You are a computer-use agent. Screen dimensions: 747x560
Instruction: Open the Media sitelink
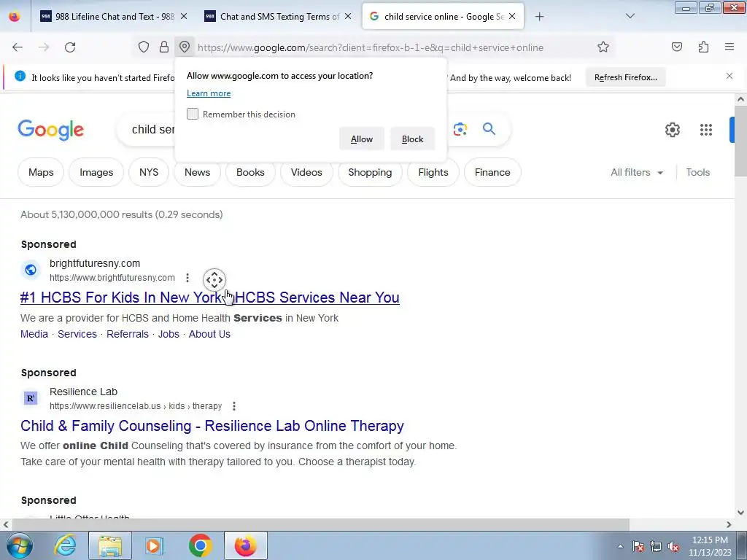(34, 334)
